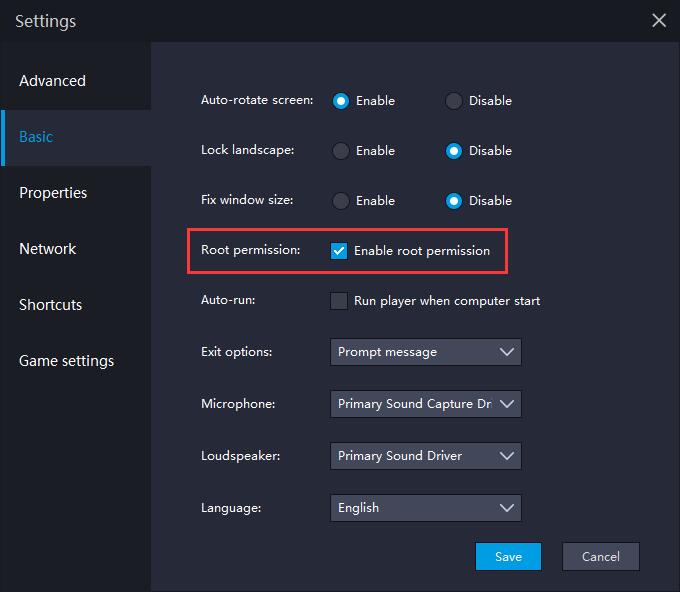Uncheck Enable root permission checkbox
This screenshot has width=680, height=592.
(x=339, y=251)
